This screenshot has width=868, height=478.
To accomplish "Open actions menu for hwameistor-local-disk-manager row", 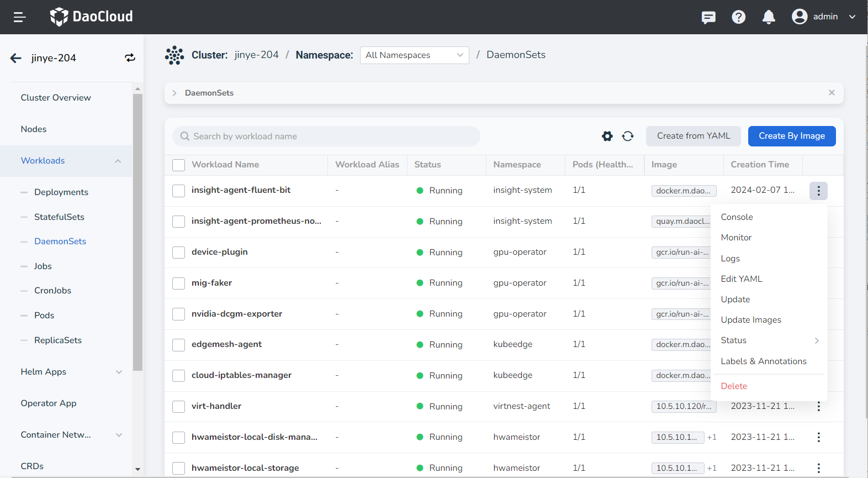I will click(818, 437).
